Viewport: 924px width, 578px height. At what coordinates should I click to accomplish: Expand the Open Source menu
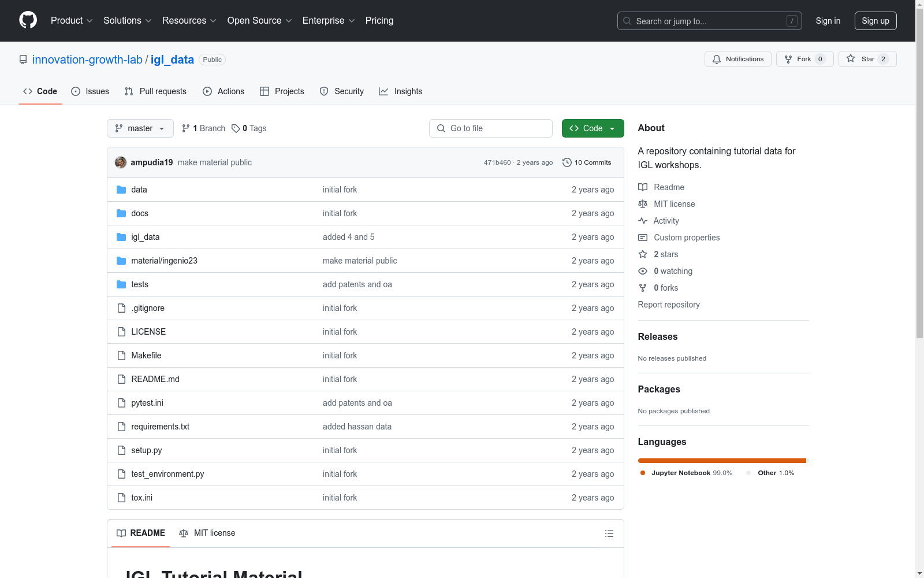click(x=260, y=21)
